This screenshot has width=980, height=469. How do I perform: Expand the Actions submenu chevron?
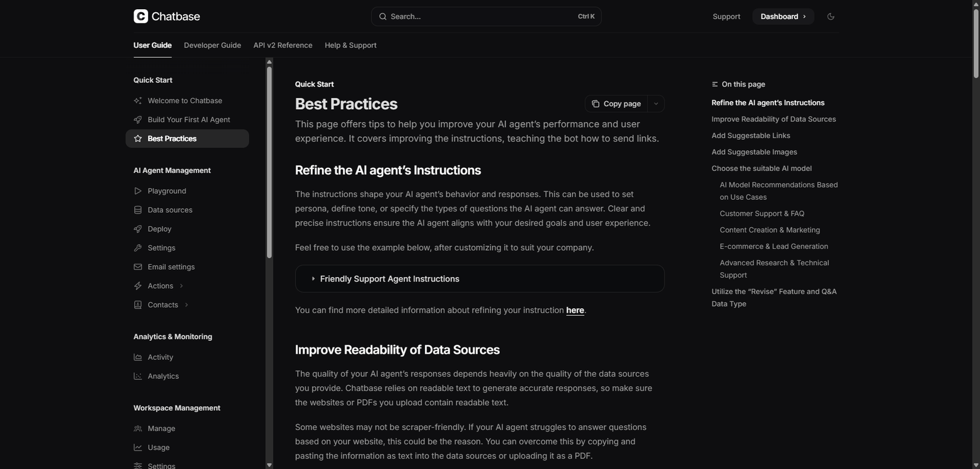181,286
